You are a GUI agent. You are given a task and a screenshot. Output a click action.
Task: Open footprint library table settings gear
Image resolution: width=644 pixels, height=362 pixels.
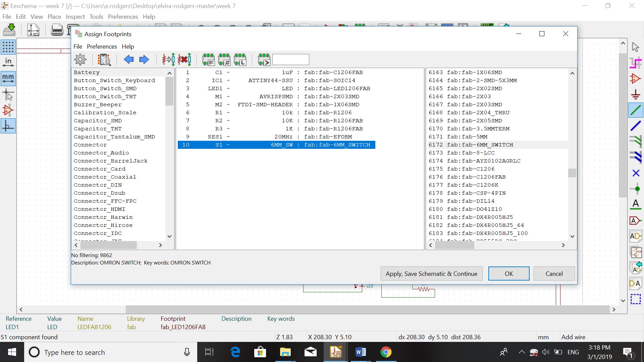(80, 60)
